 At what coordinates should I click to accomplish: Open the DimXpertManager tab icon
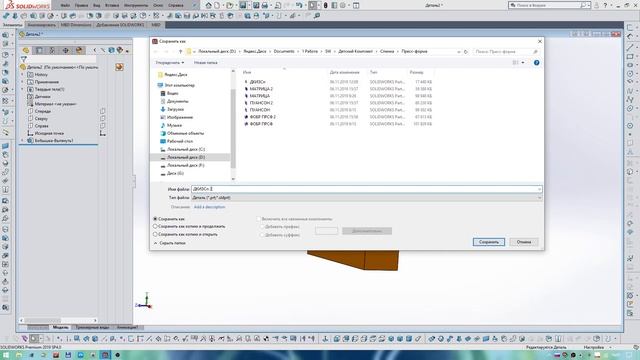pos(66,50)
